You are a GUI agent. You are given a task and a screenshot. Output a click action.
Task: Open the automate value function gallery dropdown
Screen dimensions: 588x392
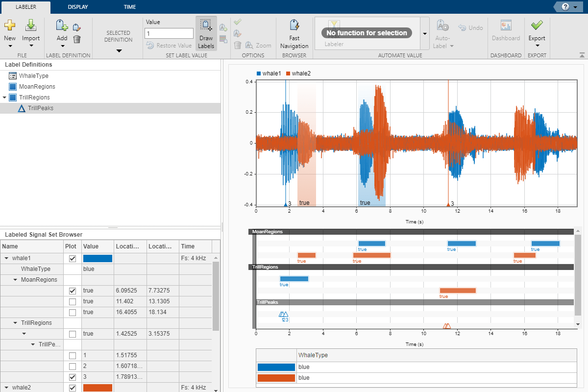[x=425, y=33]
